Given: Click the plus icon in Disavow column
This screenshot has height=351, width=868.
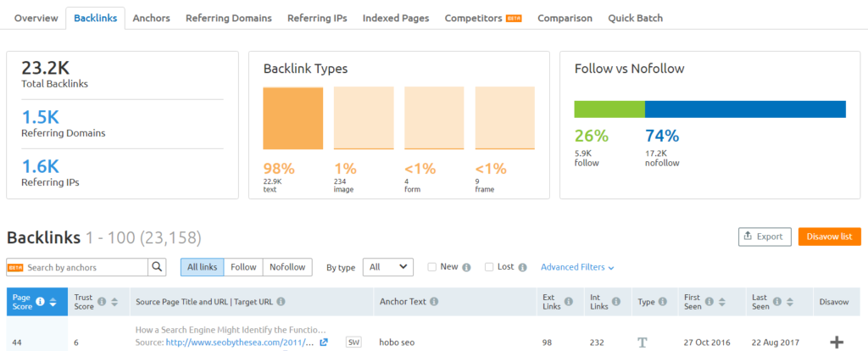Looking at the screenshot, I should [837, 342].
